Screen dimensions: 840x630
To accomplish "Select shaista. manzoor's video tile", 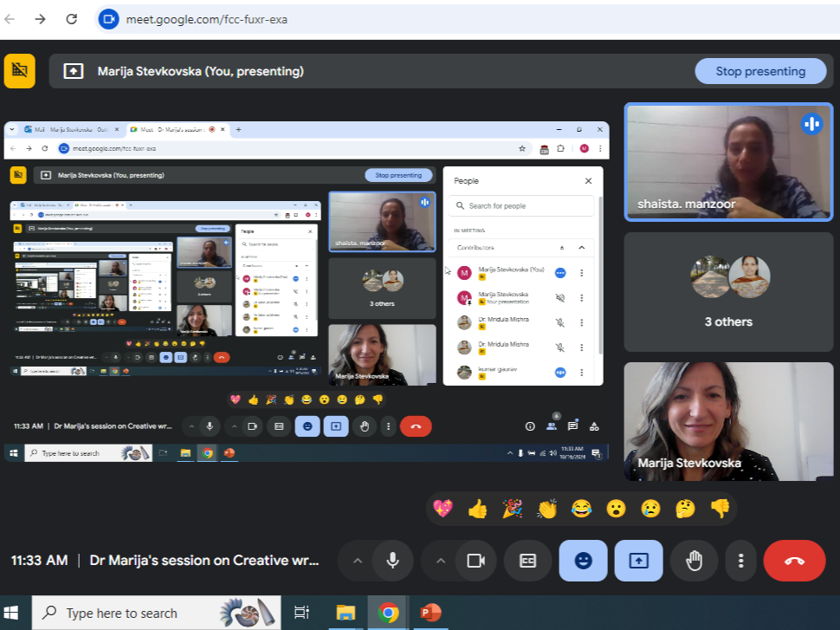I will click(728, 162).
